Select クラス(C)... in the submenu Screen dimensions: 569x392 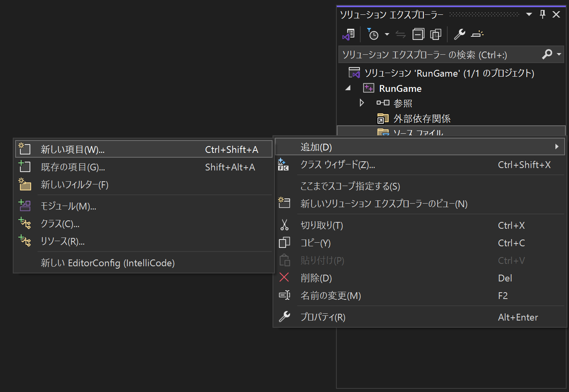(144, 224)
